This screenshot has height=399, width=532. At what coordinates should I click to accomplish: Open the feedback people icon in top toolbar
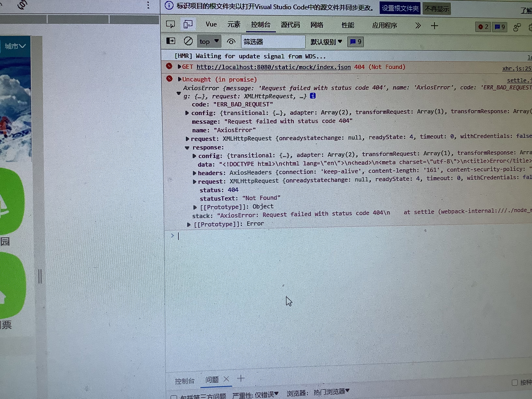[517, 27]
